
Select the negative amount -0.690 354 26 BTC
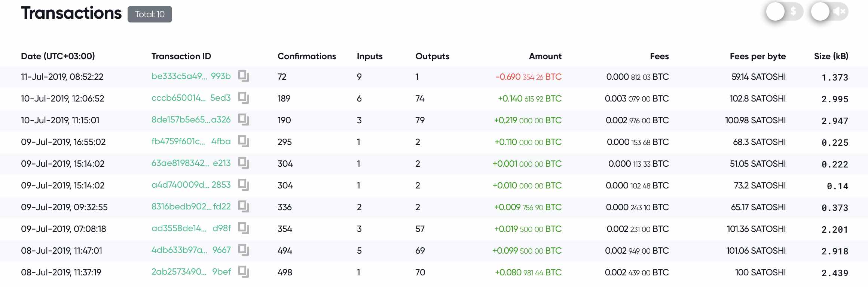[529, 77]
